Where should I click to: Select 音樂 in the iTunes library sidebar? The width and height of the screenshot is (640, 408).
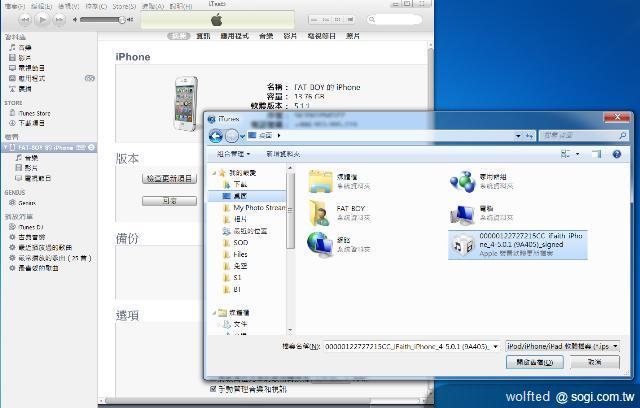(x=24, y=47)
